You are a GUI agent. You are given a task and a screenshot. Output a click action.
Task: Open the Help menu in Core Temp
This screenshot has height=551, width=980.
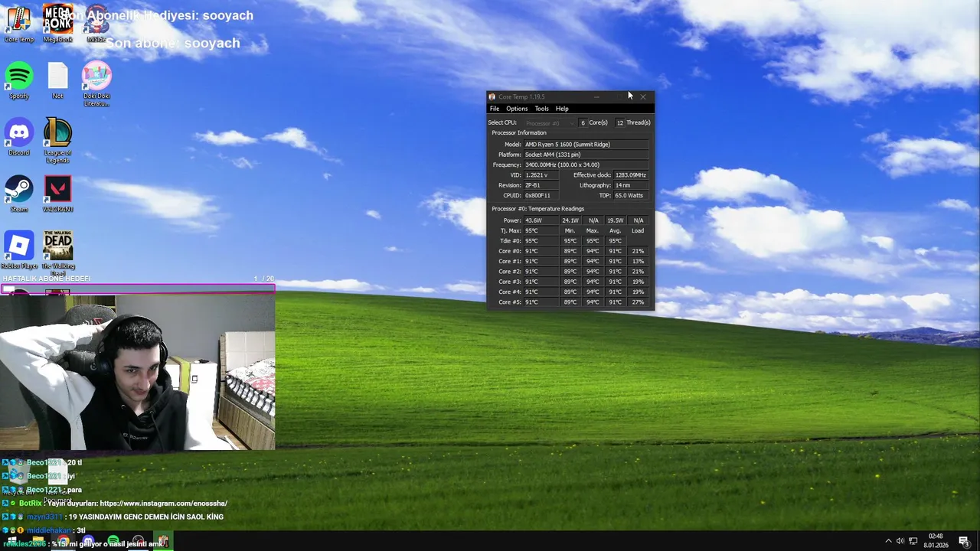pyautogui.click(x=562, y=109)
